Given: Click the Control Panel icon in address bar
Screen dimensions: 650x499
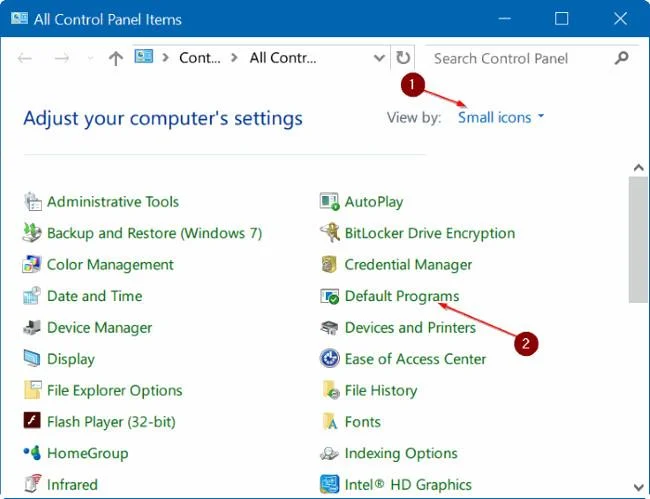Looking at the screenshot, I should click(144, 57).
